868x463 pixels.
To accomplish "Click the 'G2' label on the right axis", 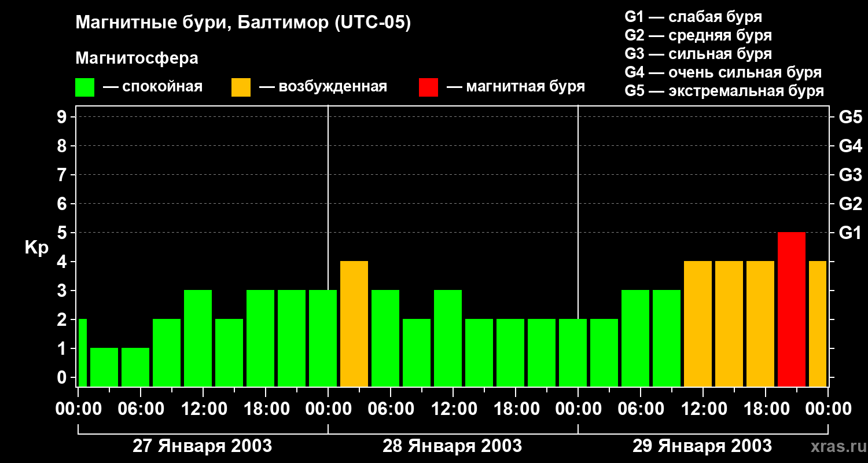I will pos(850,204).
